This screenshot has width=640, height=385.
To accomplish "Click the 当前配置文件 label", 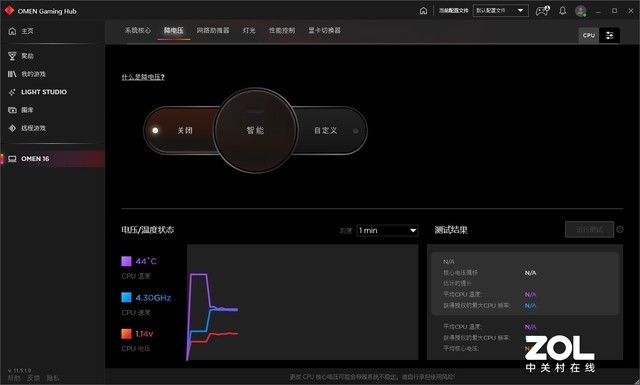I will [x=453, y=11].
